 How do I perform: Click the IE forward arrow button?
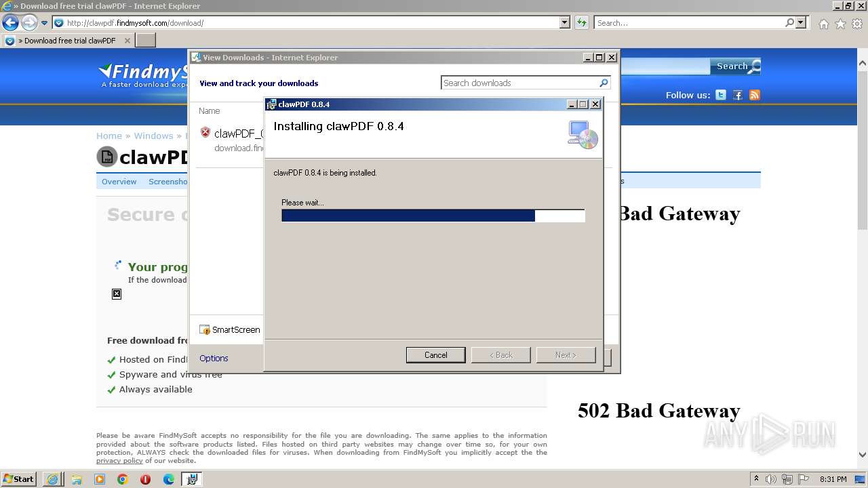point(28,23)
